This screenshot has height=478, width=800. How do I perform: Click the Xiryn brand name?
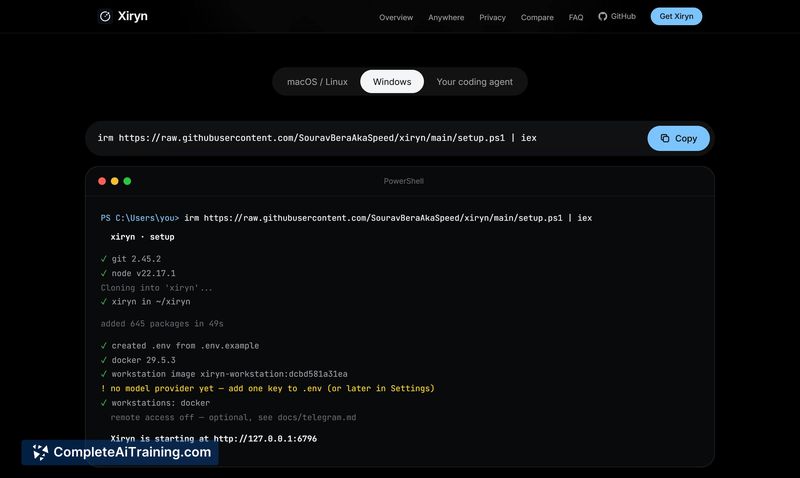[x=133, y=16]
